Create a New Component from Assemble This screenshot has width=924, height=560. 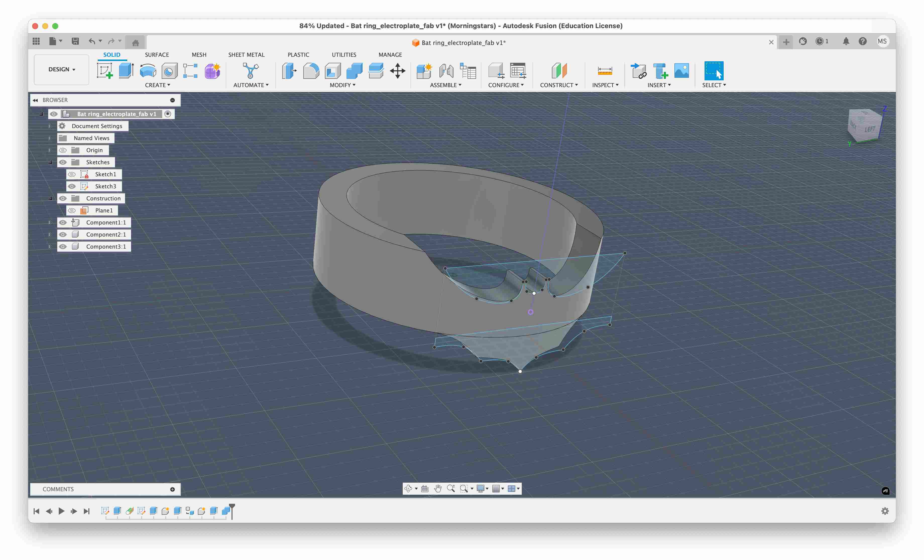click(425, 71)
